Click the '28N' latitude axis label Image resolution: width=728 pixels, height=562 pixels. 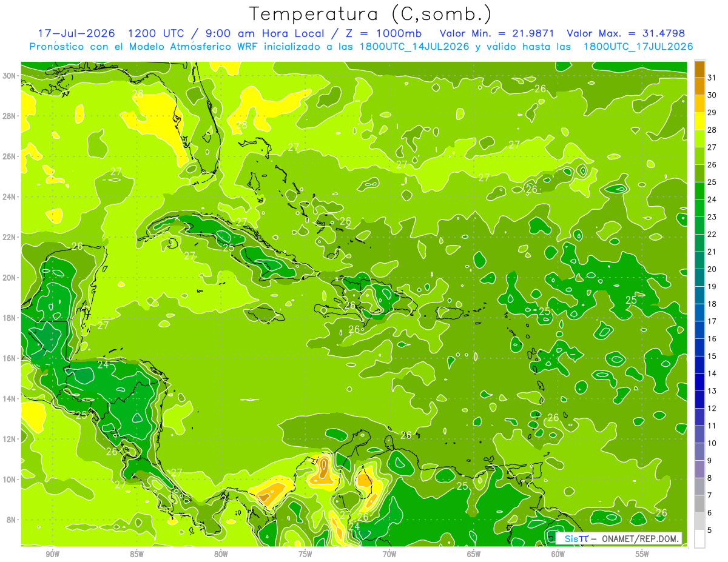click(10, 116)
